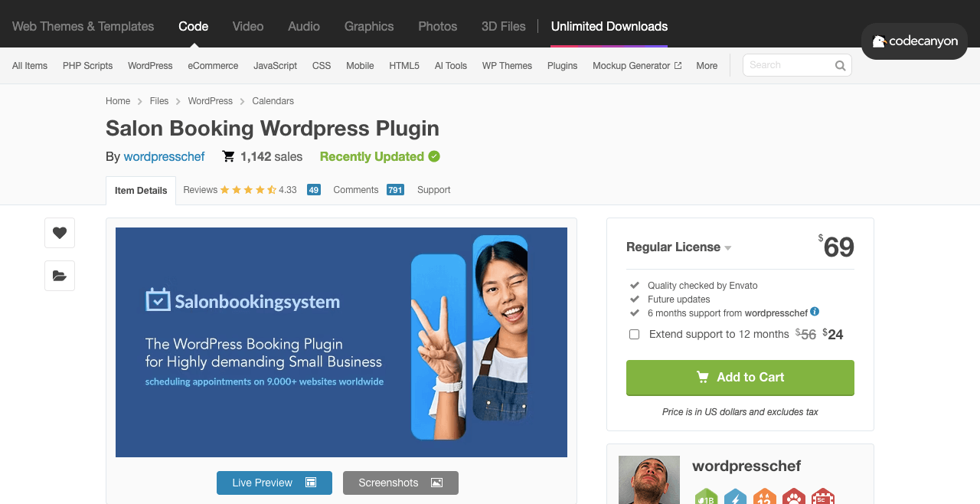Click the support info icon beside wordpresschef
Viewport: 980px width, 504px height.
[x=815, y=312]
